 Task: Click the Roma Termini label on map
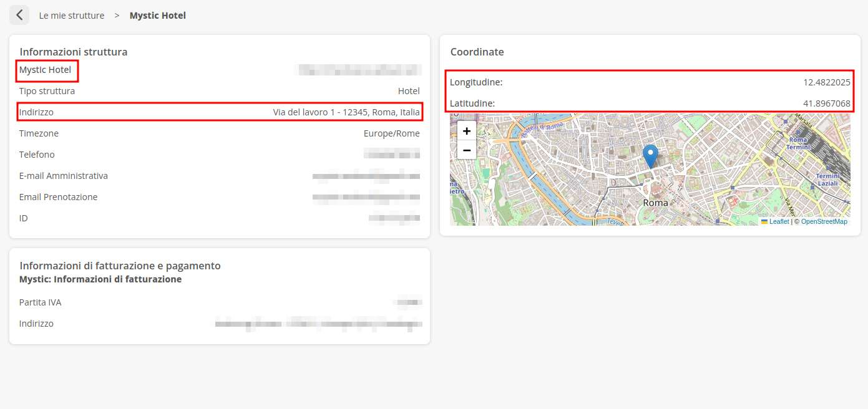click(798, 143)
